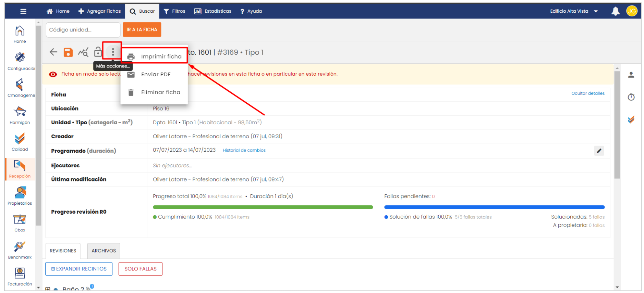The image size is (644, 293).
Task: Open the three-dot more actions menu
Action: pos(113,52)
